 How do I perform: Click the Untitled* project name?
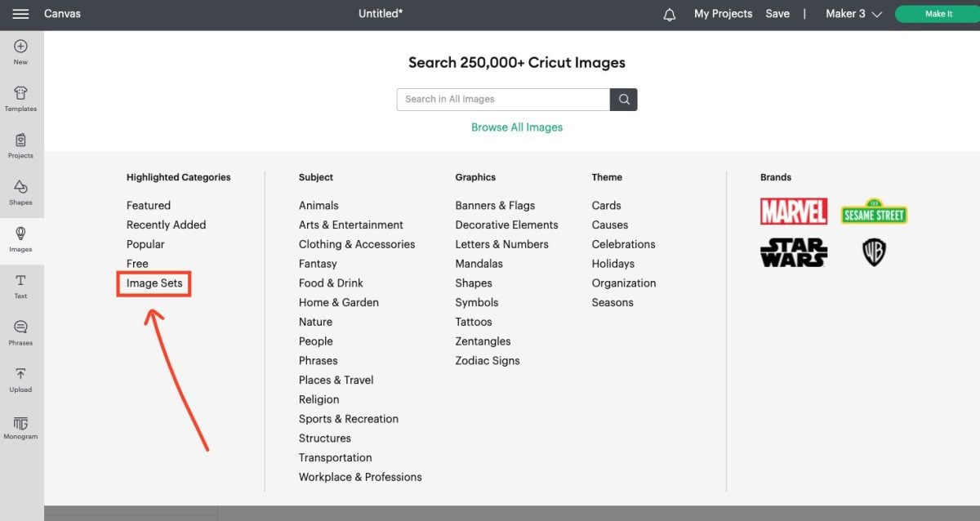point(381,14)
